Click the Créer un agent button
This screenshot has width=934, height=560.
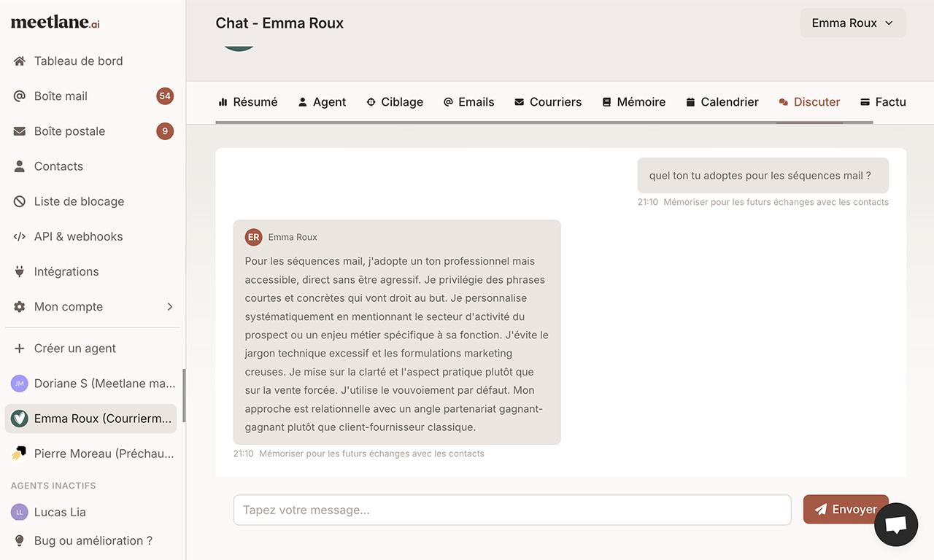pyautogui.click(x=74, y=348)
